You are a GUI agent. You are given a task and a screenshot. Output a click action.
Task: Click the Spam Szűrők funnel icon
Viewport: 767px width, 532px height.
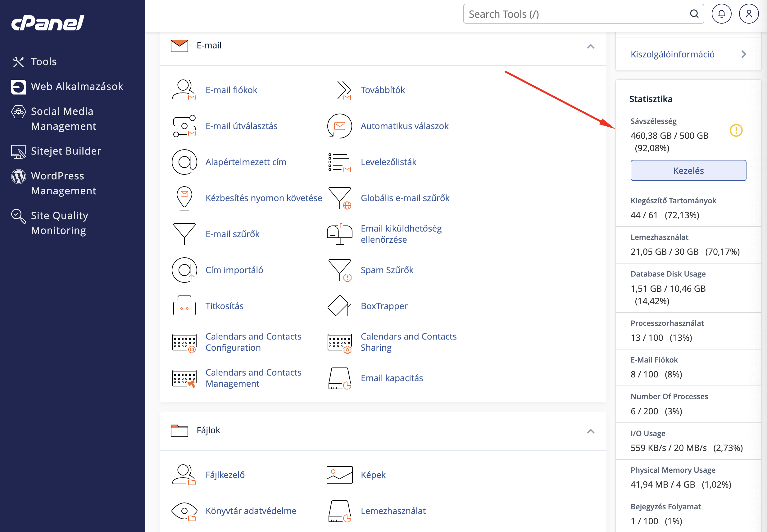pyautogui.click(x=339, y=270)
